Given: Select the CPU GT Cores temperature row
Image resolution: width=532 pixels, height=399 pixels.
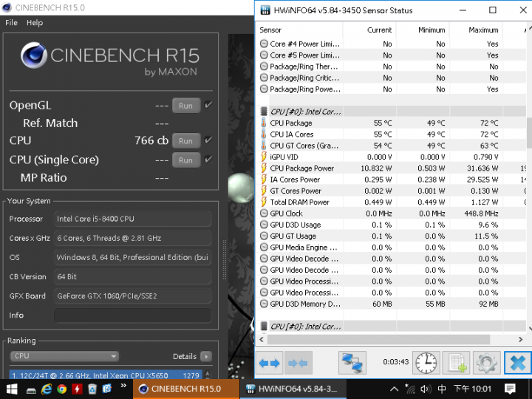Looking at the screenshot, I should click(x=392, y=146).
